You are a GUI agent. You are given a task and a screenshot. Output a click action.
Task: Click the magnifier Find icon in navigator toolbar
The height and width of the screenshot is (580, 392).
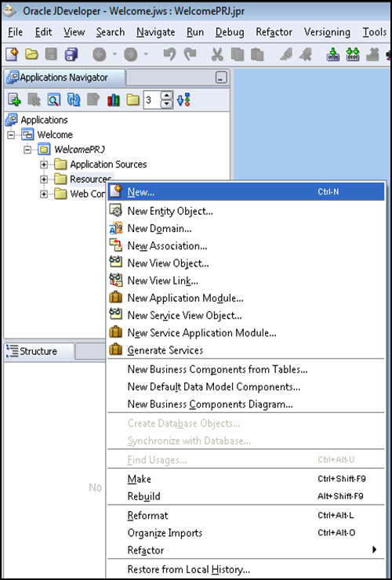point(53,100)
